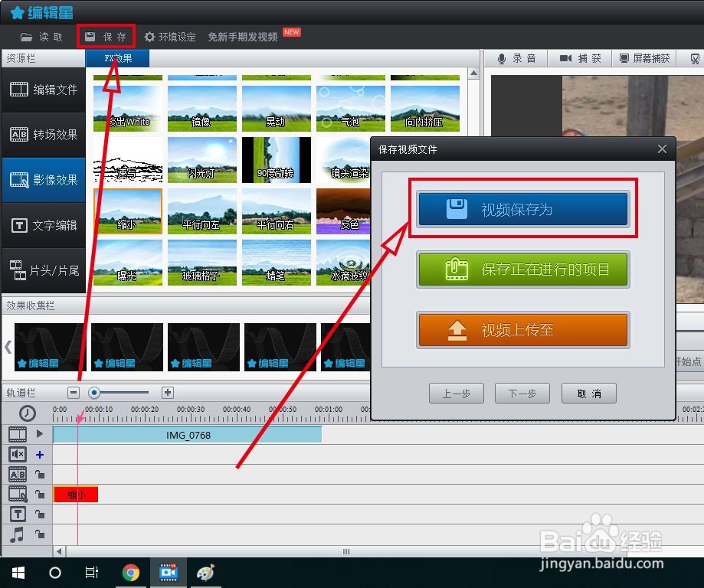Image resolution: width=704 pixels, height=588 pixels.
Task: Choose the 淡出White effect thumbnail
Action: (128, 109)
